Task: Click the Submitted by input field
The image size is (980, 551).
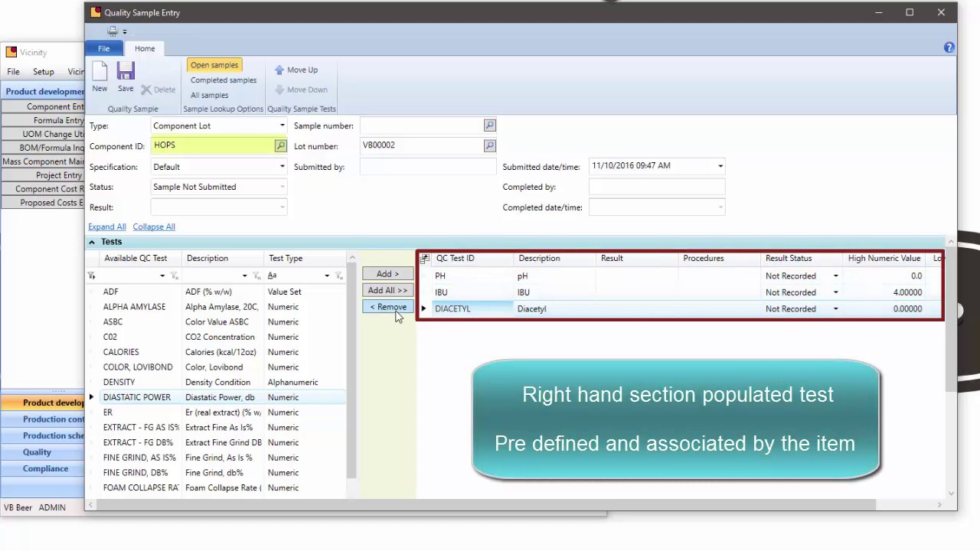Action: (428, 167)
